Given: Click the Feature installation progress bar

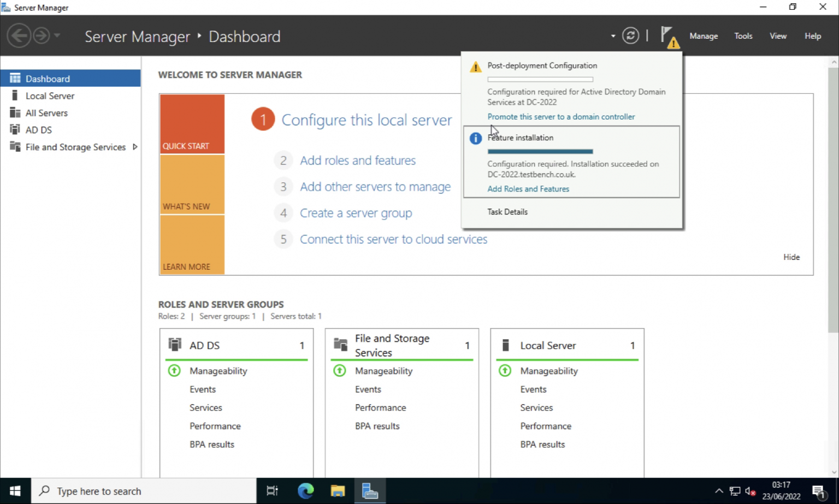Looking at the screenshot, I should (x=540, y=151).
